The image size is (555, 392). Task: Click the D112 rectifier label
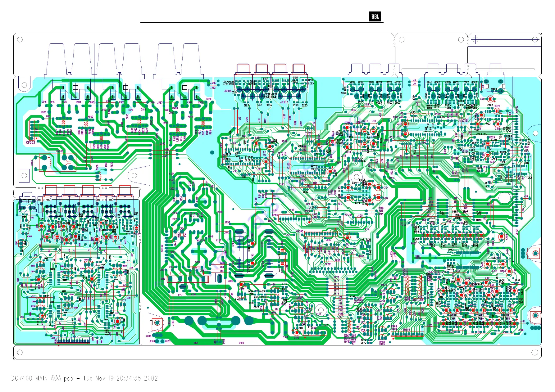163,278
